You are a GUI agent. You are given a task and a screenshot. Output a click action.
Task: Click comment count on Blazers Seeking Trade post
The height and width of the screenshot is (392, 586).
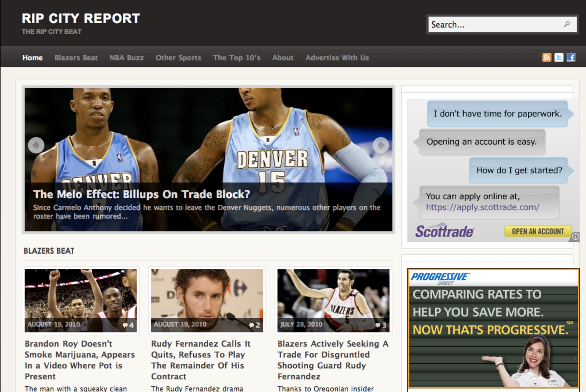pos(381,325)
